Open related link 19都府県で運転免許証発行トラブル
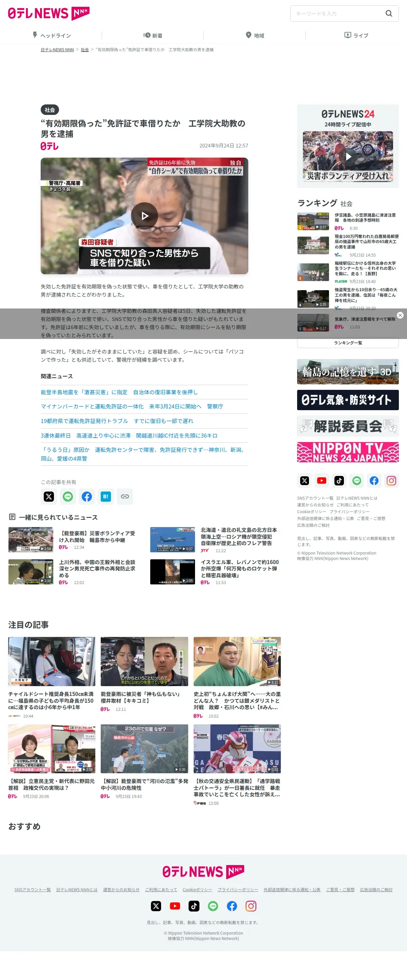The width and height of the screenshot is (407, 980). [x=117, y=421]
